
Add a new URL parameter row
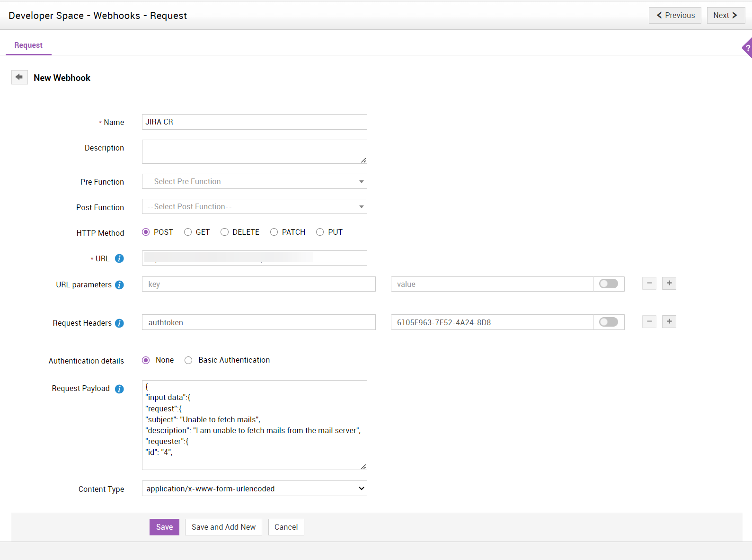(x=669, y=284)
